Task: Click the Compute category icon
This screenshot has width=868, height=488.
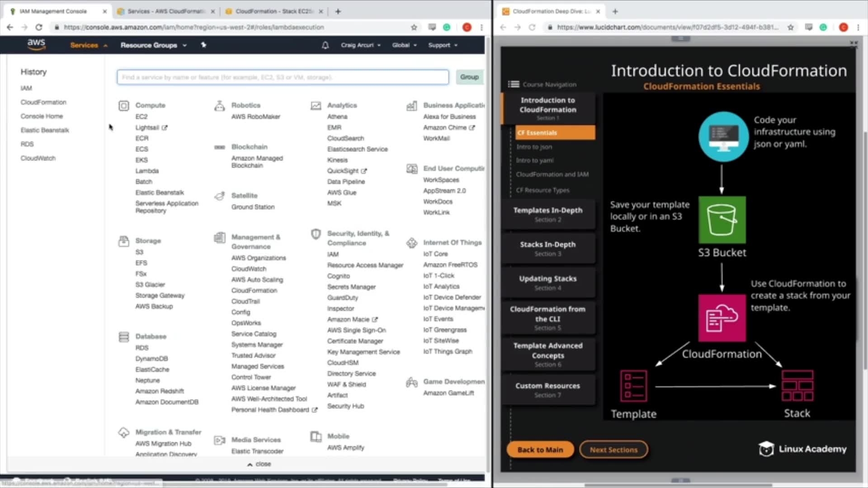Action: [123, 106]
